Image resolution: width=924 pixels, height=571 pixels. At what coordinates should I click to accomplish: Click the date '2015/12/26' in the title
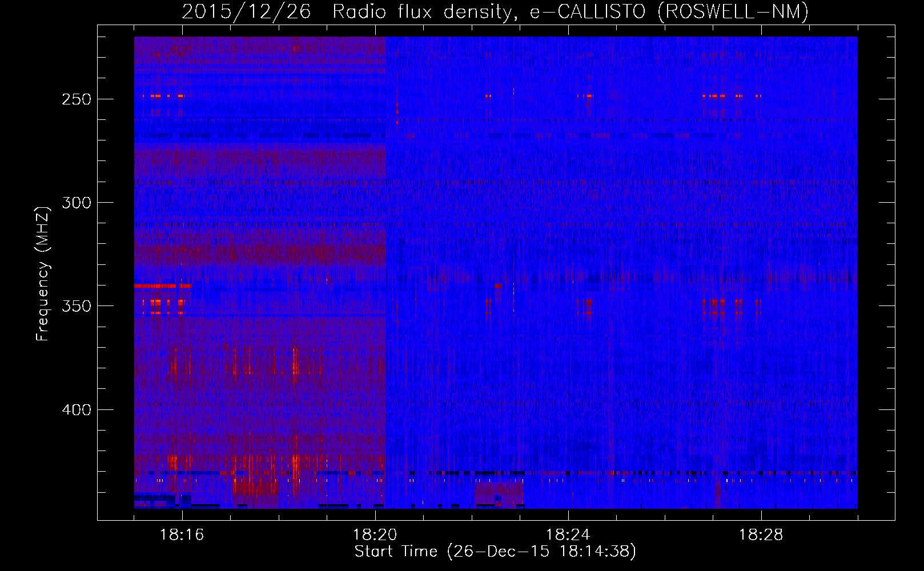(246, 11)
